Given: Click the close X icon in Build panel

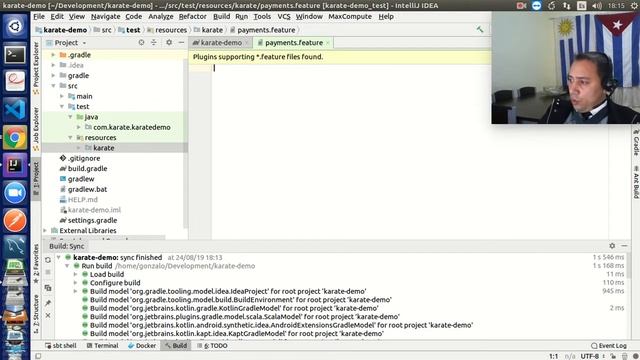Looking at the screenshot, I should [48, 316].
